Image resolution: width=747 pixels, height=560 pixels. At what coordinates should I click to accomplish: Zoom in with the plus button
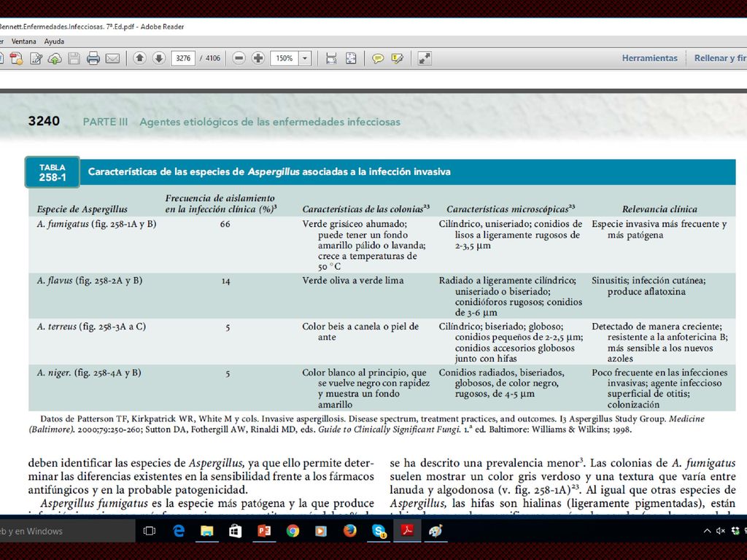point(258,58)
